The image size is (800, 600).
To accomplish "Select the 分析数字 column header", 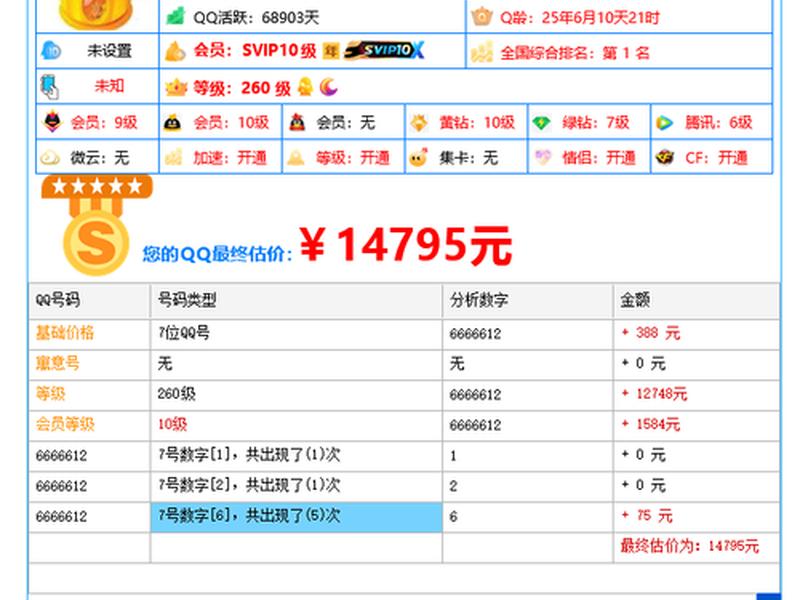I will pos(528,300).
